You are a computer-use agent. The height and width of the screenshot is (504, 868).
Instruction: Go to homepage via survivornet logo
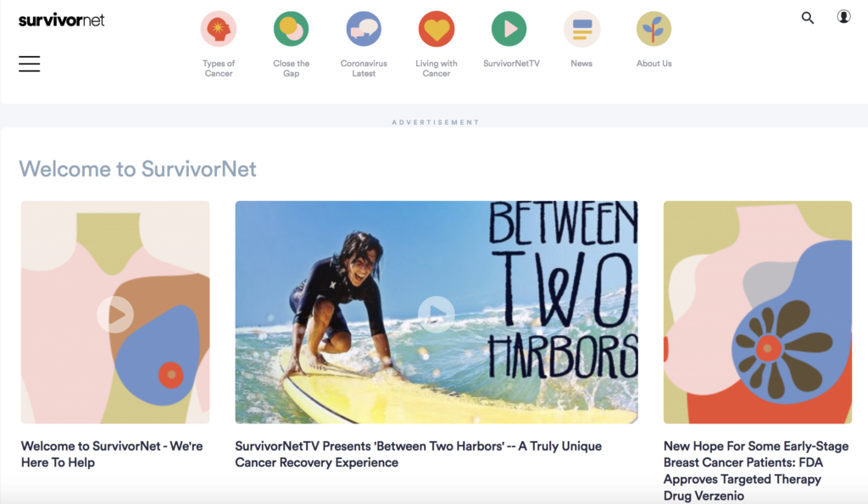pos(61,20)
